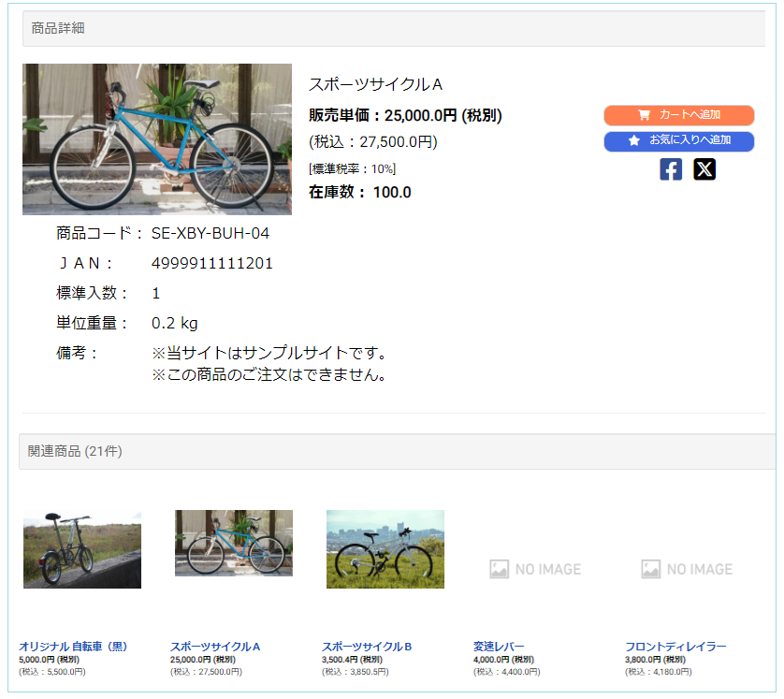This screenshot has height=699, width=784.
Task: Click the カートへ追加 button
Action: coord(678,115)
